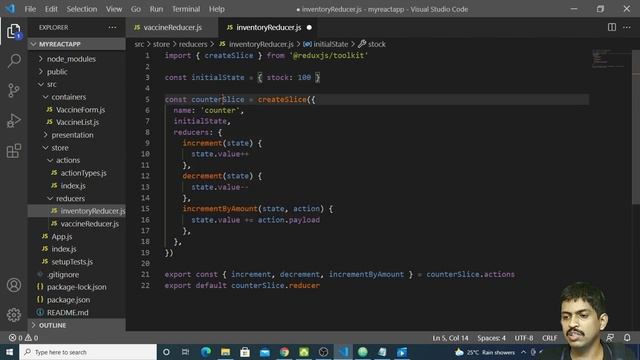Click Ln 5, Col 14 in status bar
The image size is (640, 360).
tap(450, 338)
